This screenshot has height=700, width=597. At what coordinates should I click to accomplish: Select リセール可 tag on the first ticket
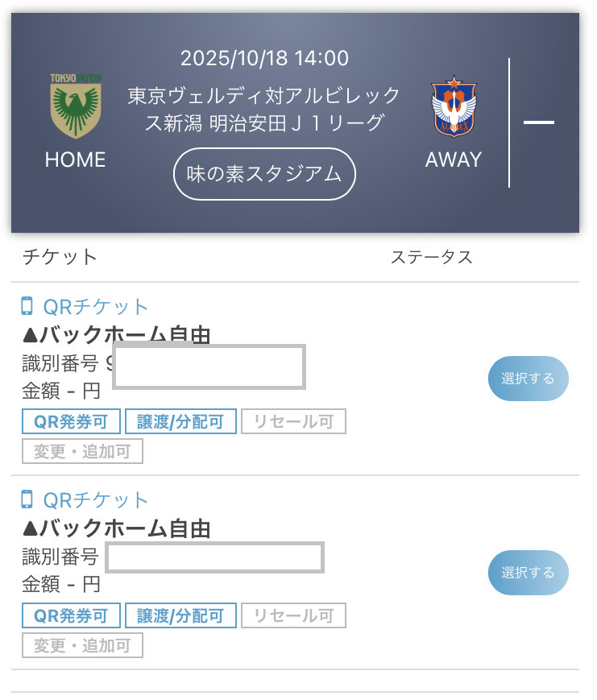pyautogui.click(x=293, y=421)
